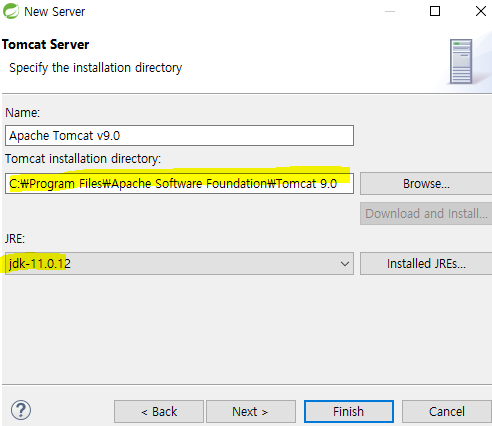
Task: Confirm the server setup with Finish
Action: [x=349, y=411]
